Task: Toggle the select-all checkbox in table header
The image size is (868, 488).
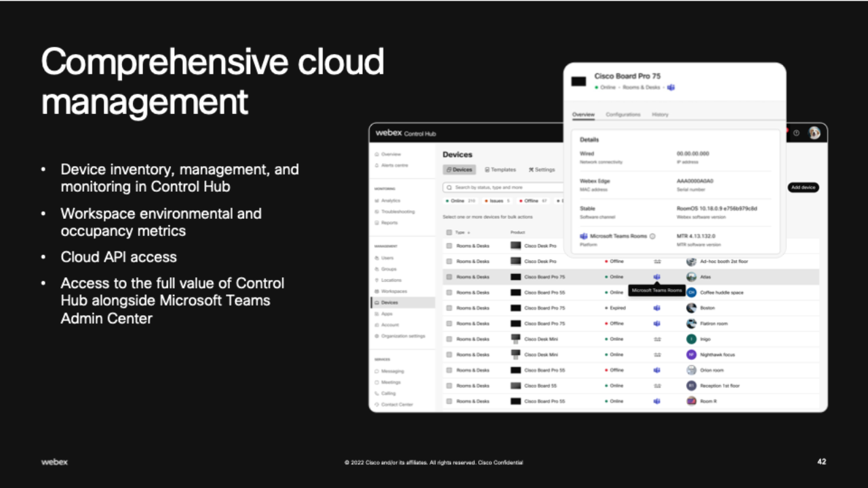Action: pyautogui.click(x=449, y=232)
